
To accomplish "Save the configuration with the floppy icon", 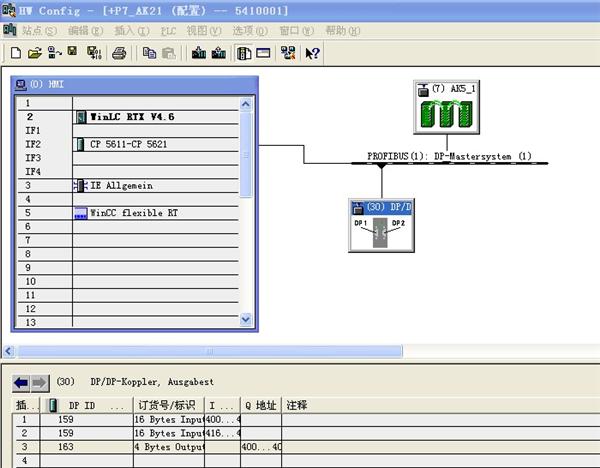I will point(72,51).
